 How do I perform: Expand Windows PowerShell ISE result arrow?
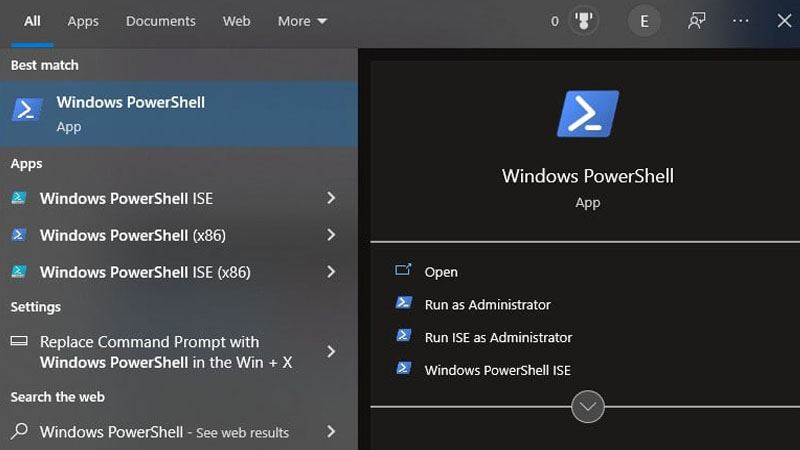coord(331,198)
